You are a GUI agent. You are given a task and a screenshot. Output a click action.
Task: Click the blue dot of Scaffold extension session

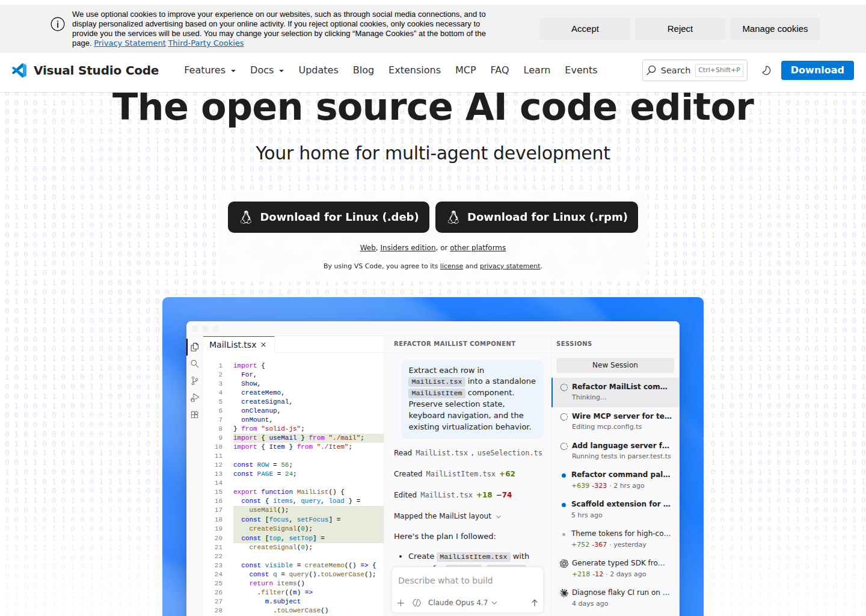(564, 505)
